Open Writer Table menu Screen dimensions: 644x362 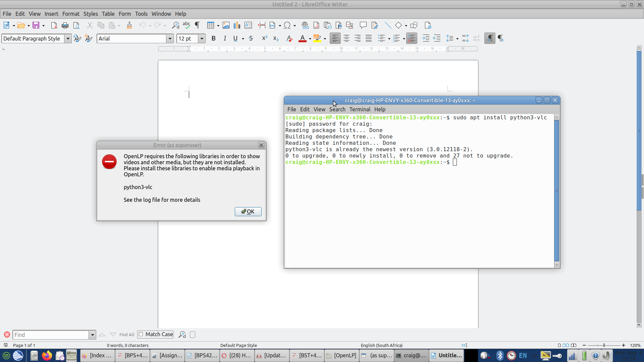pyautogui.click(x=108, y=14)
